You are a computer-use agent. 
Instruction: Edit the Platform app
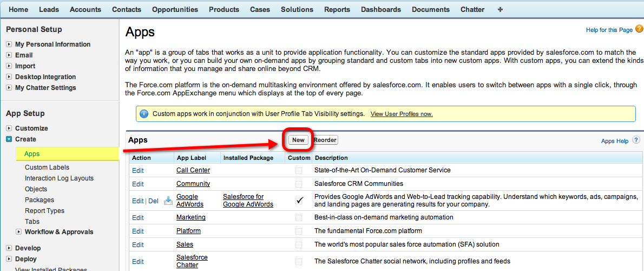pos(138,231)
